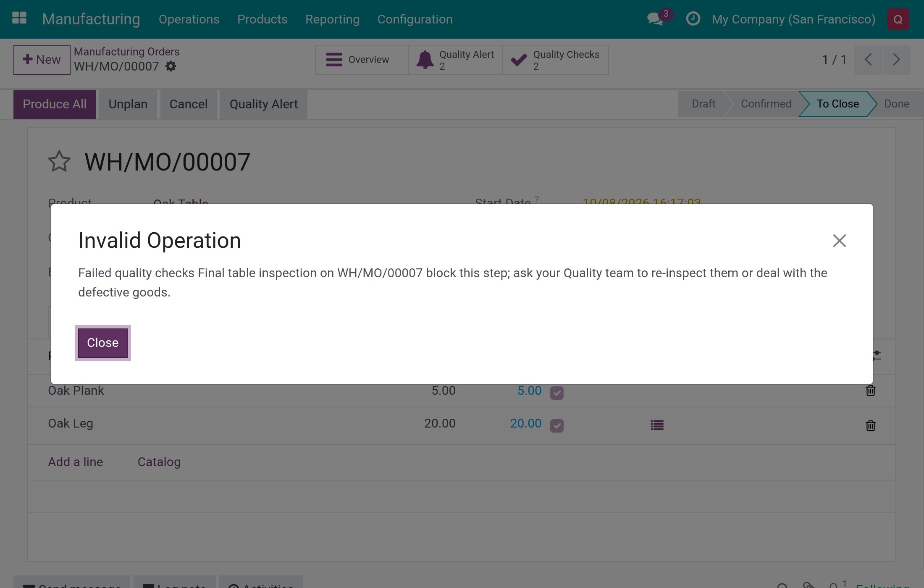Screen dimensions: 924x588
Task: Click Oak Plank consumed quantity 5.00 in blue
Action: [x=529, y=391]
